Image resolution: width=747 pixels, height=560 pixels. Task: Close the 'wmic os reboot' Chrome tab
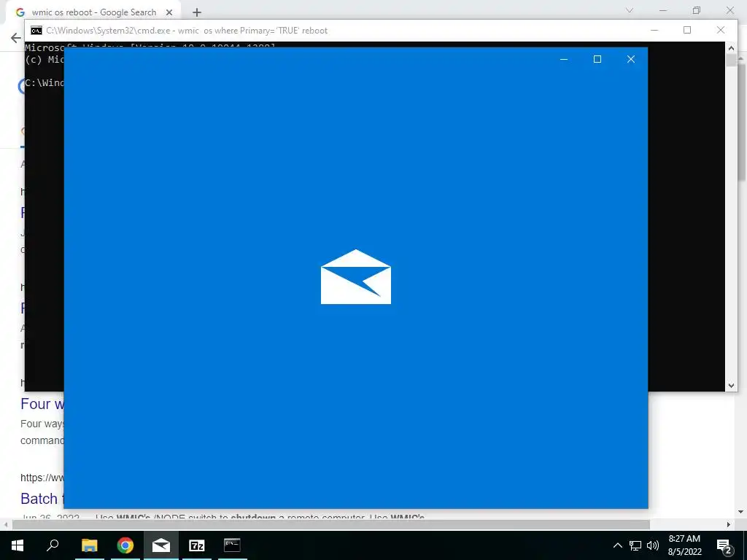(x=169, y=12)
